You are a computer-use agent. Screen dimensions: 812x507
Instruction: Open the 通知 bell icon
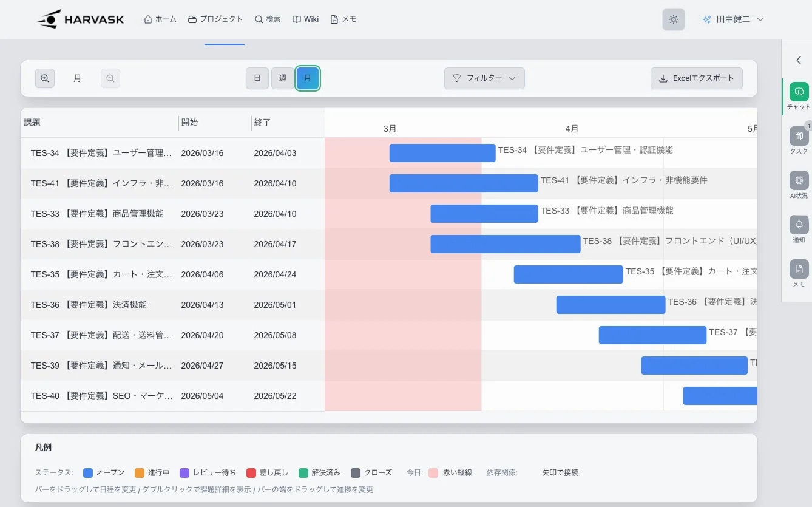pos(799,225)
